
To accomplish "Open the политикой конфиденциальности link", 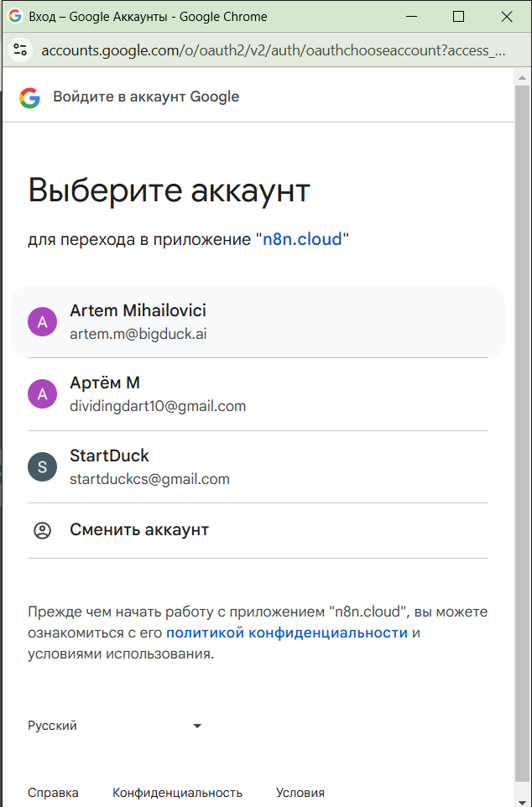I will pyautogui.click(x=287, y=633).
